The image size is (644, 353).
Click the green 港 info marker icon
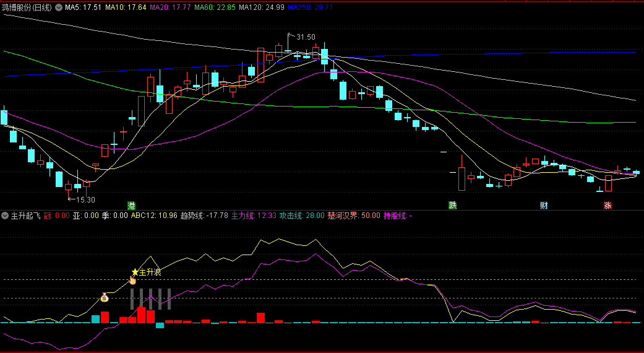pyautogui.click(x=131, y=205)
